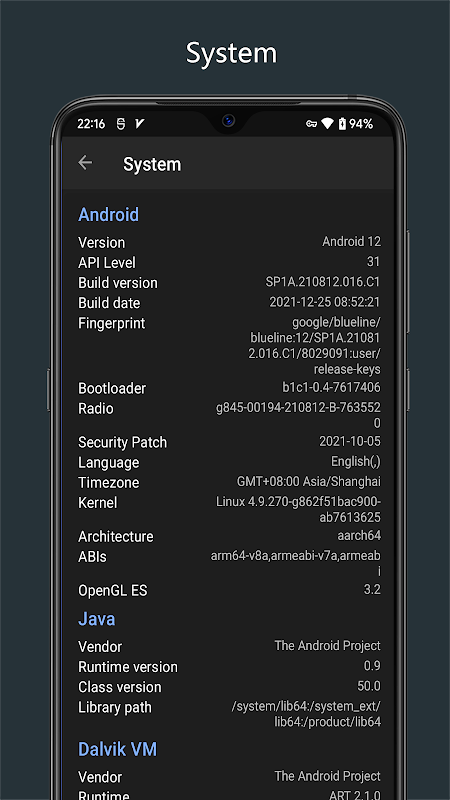450x800 pixels.
Task: Tap the 22:16 clock
Action: point(91,124)
